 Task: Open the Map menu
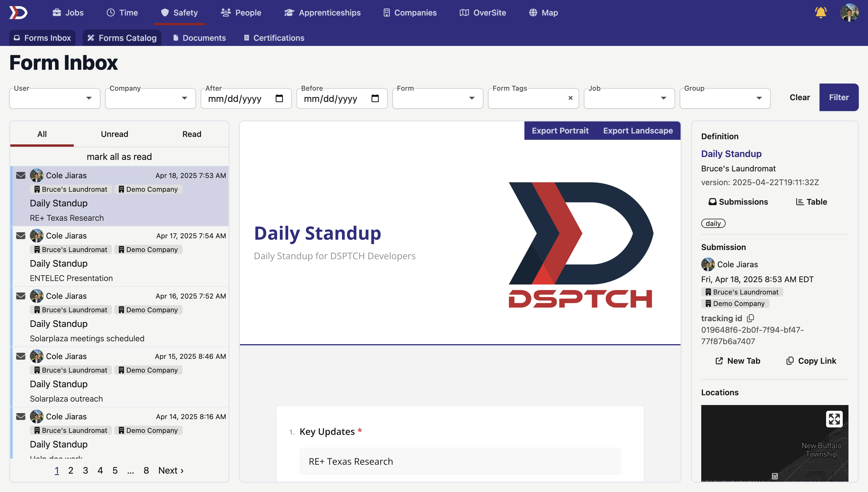(x=543, y=13)
